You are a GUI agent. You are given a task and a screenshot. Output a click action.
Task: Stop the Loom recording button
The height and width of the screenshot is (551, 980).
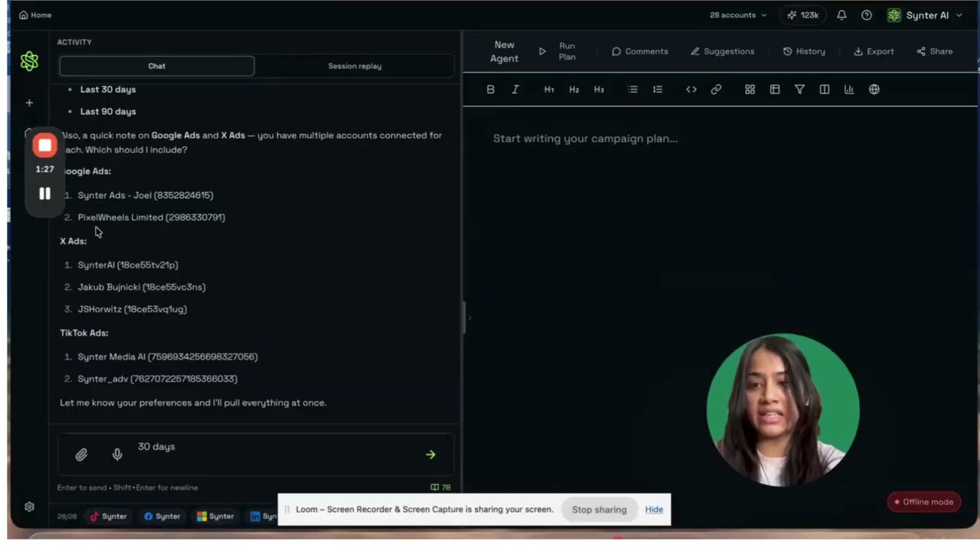click(44, 145)
